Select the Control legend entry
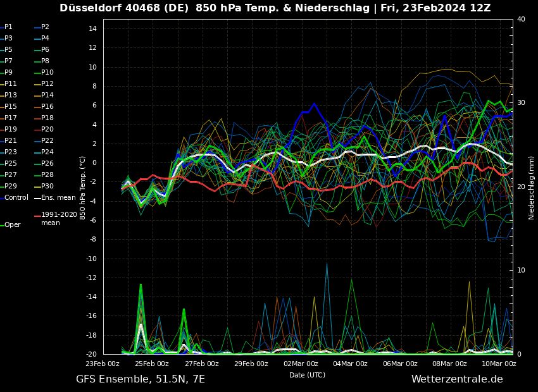This screenshot has height=392, width=538. 16,198
